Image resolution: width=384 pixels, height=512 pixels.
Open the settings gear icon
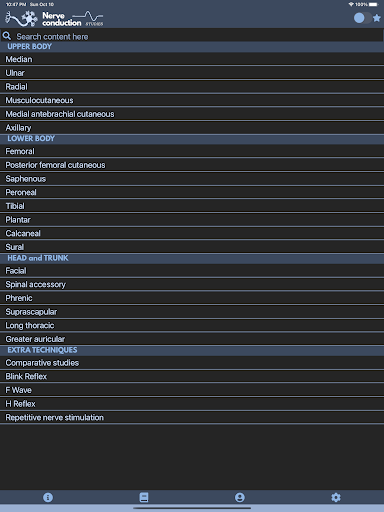[x=336, y=497]
